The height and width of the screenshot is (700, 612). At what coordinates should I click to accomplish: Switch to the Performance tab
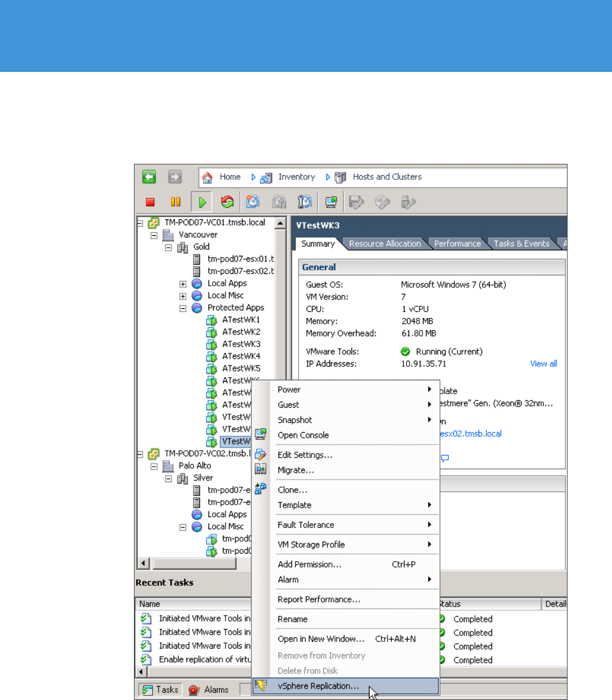457,244
